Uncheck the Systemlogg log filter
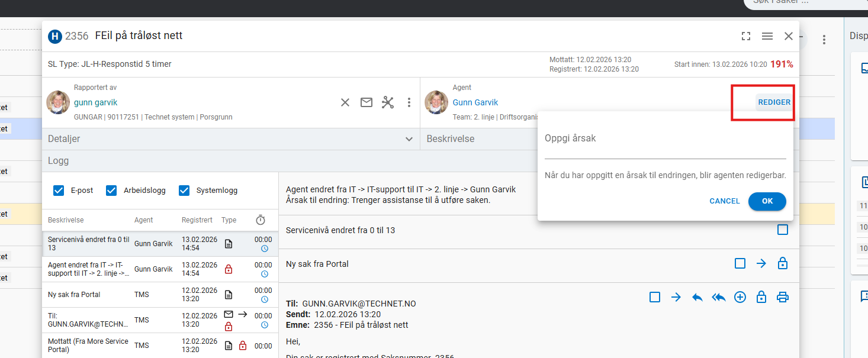The width and height of the screenshot is (868, 358). 184,191
